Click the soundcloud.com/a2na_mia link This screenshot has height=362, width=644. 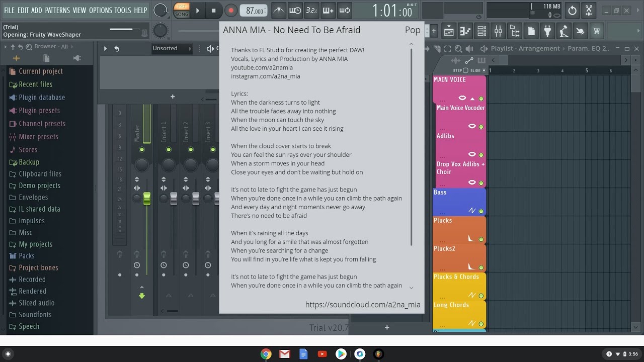(x=363, y=304)
